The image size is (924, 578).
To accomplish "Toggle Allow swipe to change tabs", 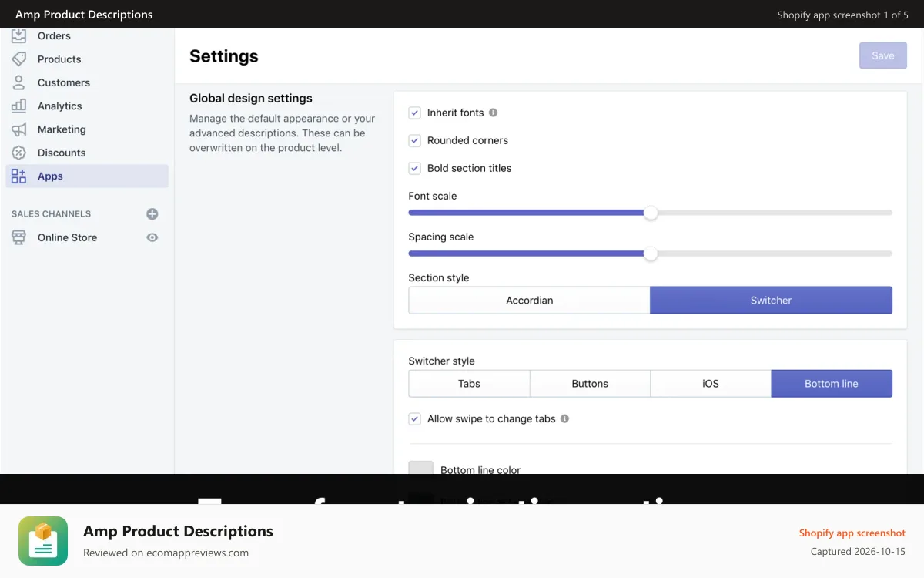I will coord(415,418).
